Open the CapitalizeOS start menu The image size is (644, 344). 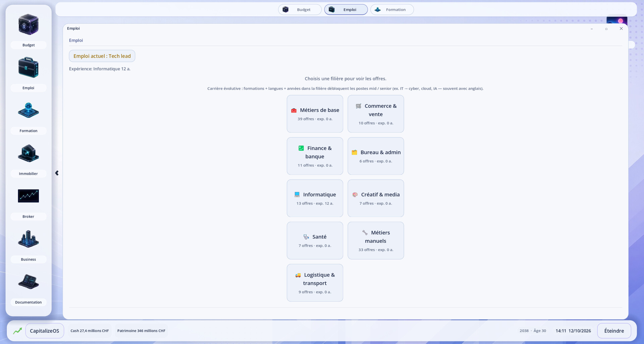(45, 331)
